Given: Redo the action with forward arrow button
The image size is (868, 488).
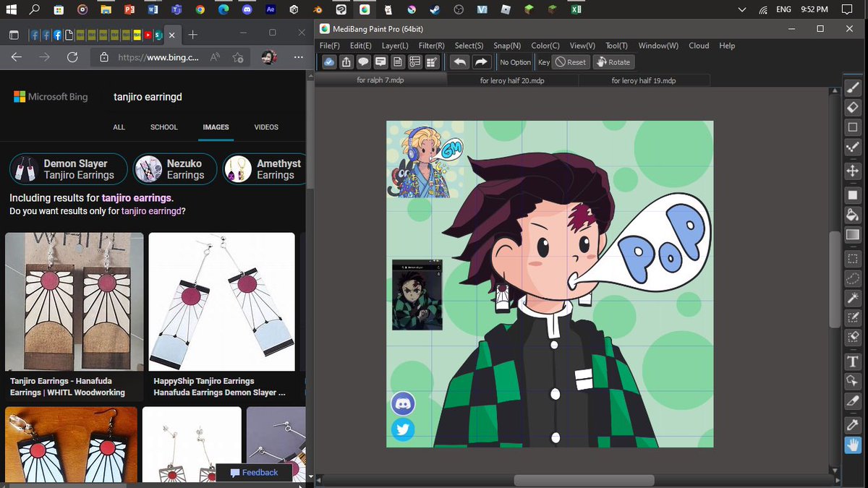Looking at the screenshot, I should (482, 62).
